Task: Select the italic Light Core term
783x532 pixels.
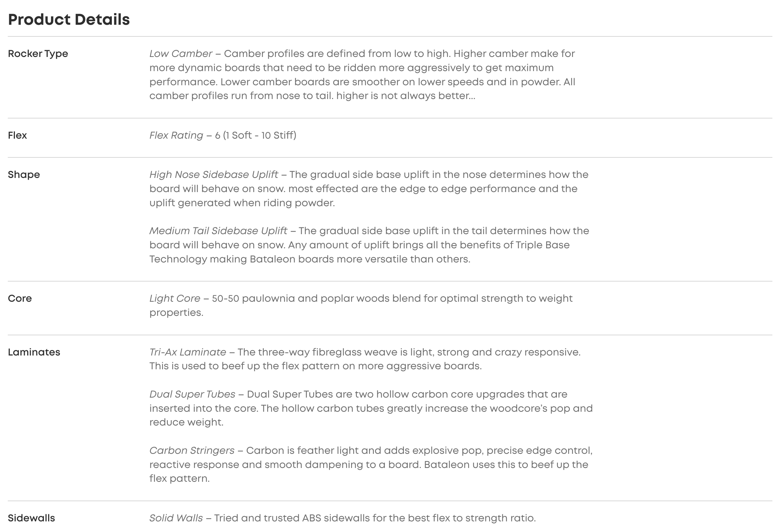Action: [x=175, y=299]
